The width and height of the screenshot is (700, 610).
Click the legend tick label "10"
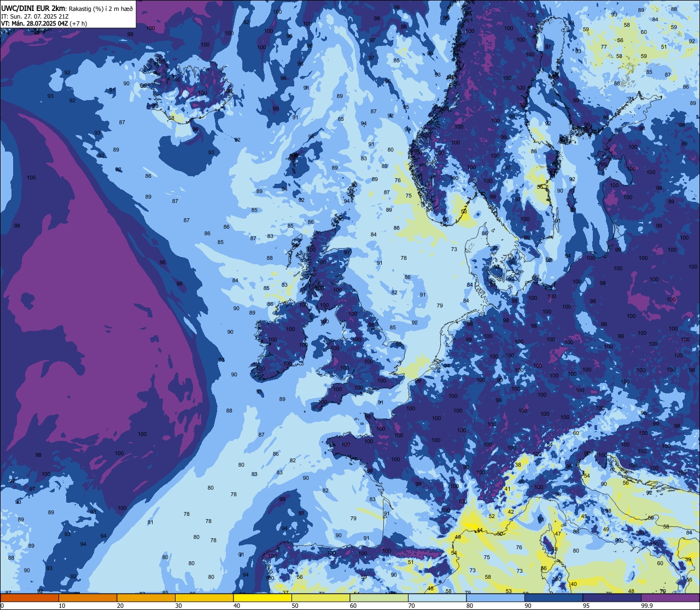62,606
